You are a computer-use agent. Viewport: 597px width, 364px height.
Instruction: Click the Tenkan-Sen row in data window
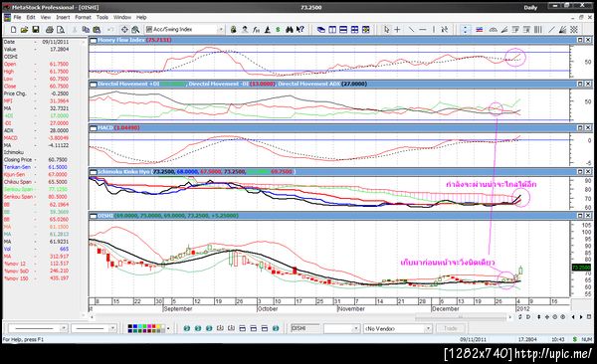37,167
